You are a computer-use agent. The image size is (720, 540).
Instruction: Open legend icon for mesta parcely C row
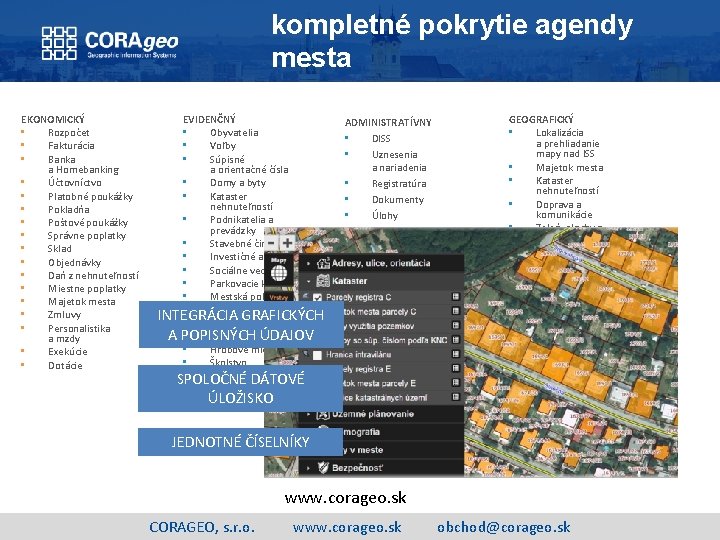(x=456, y=311)
